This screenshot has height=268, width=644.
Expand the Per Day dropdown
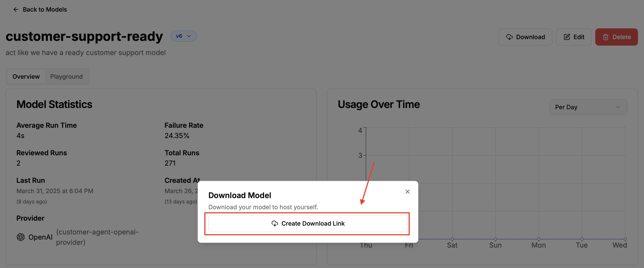pos(588,107)
